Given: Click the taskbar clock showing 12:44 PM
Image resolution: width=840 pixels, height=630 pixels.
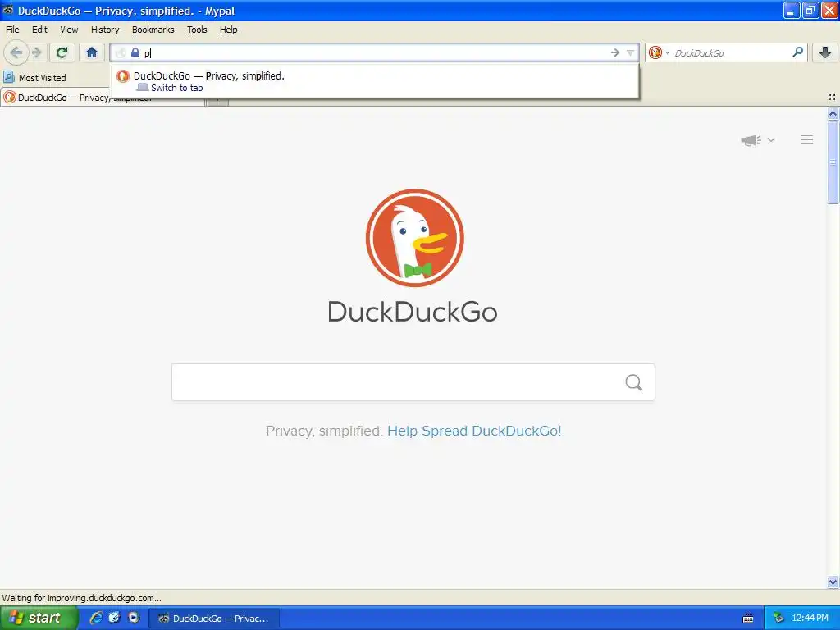Looking at the screenshot, I should click(x=810, y=618).
